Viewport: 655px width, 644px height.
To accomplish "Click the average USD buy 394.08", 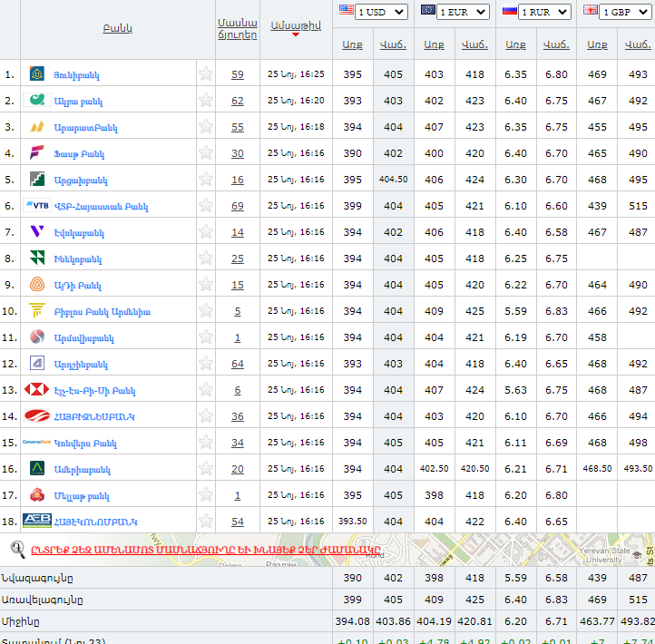I will 352,621.
